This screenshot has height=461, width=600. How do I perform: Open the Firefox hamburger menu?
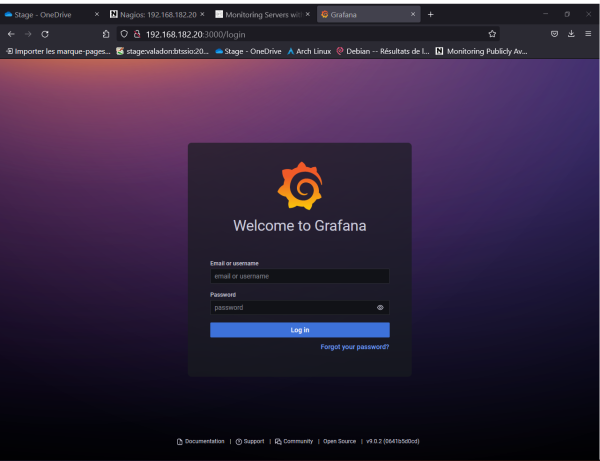(x=588, y=34)
